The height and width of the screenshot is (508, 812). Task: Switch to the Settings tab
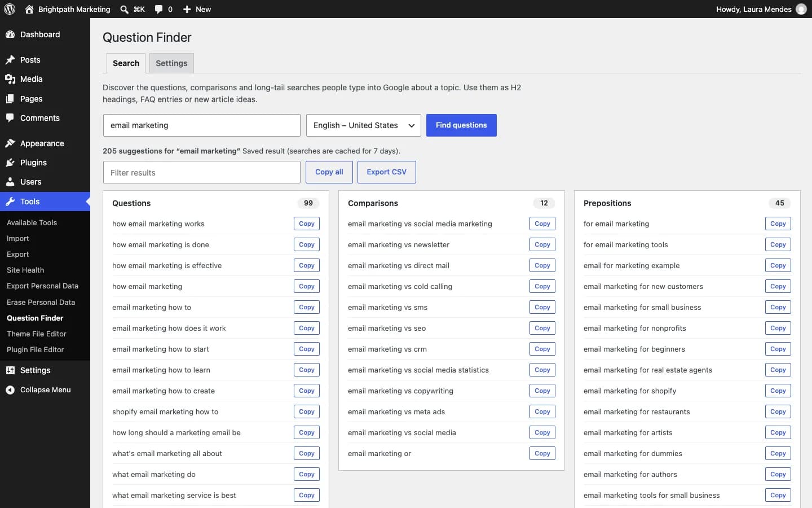171,63
